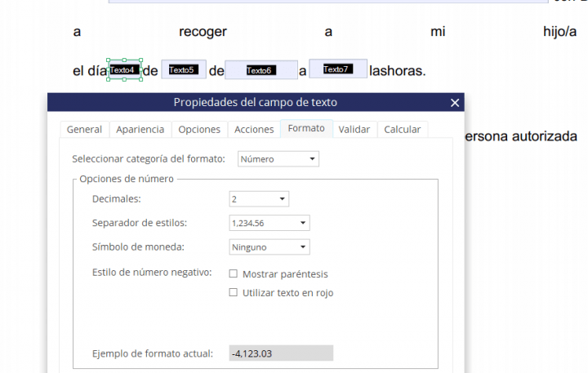
Task: Enable the Mostrar paréntesis checkbox
Action: pyautogui.click(x=234, y=273)
